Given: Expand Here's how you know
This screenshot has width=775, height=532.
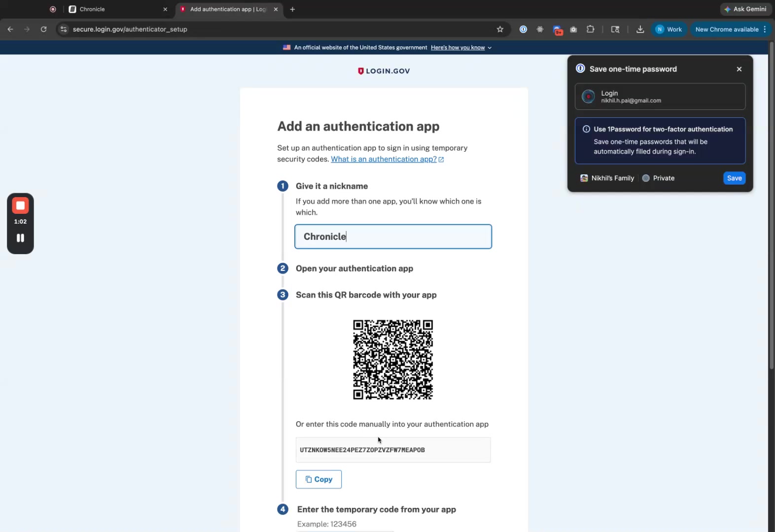Looking at the screenshot, I should click(461, 47).
